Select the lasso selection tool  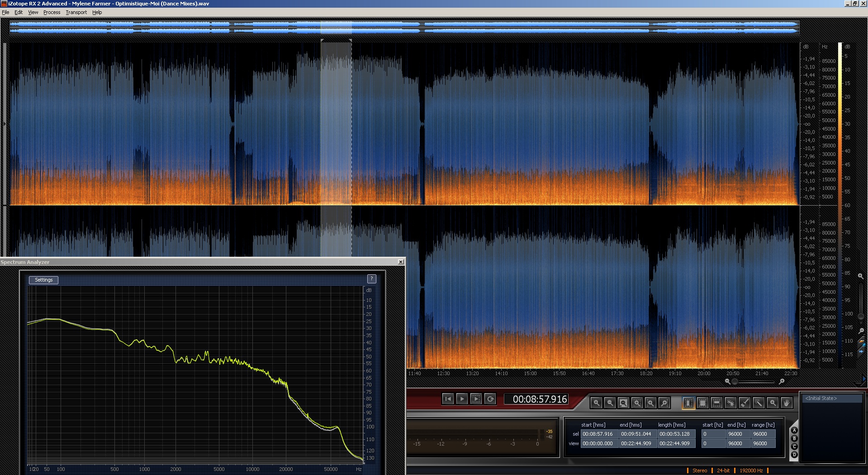click(730, 403)
